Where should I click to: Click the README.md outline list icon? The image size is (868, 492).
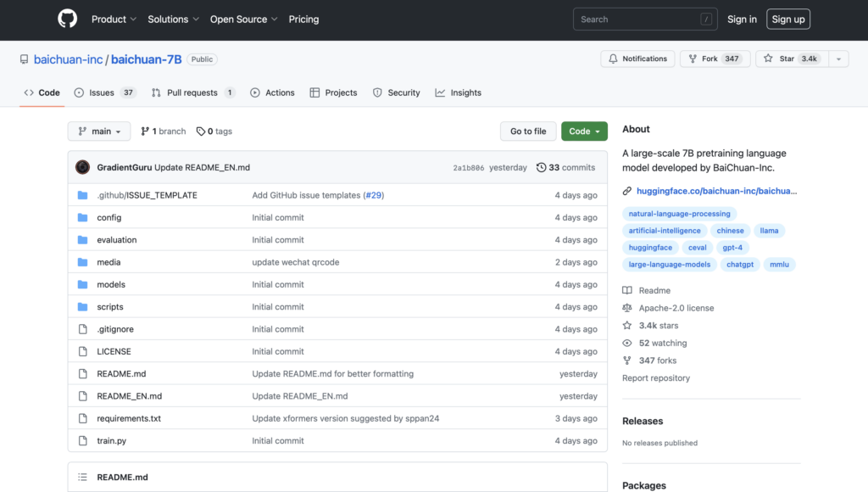[x=82, y=477]
